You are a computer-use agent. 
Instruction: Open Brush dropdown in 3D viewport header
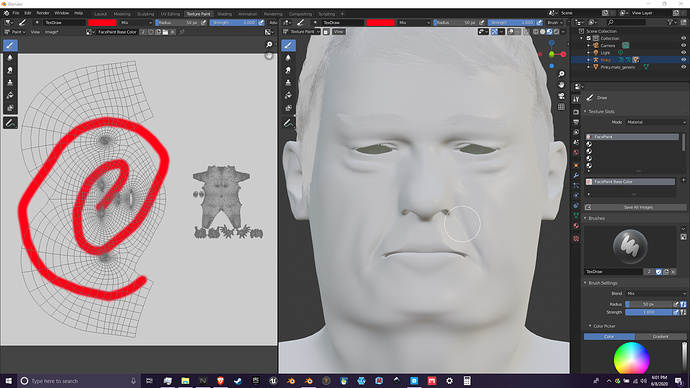(555, 22)
